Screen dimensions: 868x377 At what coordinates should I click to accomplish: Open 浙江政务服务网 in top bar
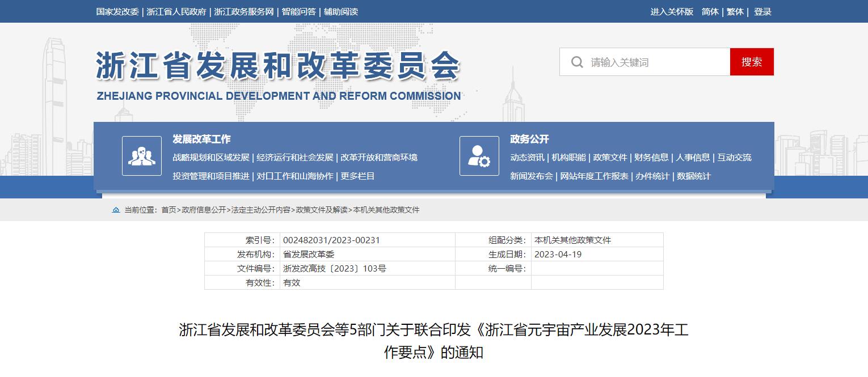tap(244, 12)
